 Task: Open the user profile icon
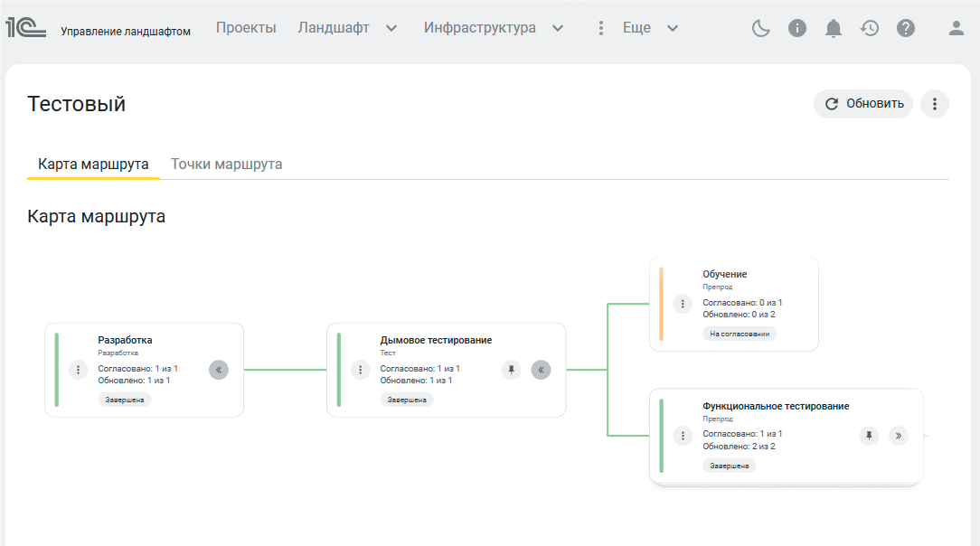(x=956, y=28)
